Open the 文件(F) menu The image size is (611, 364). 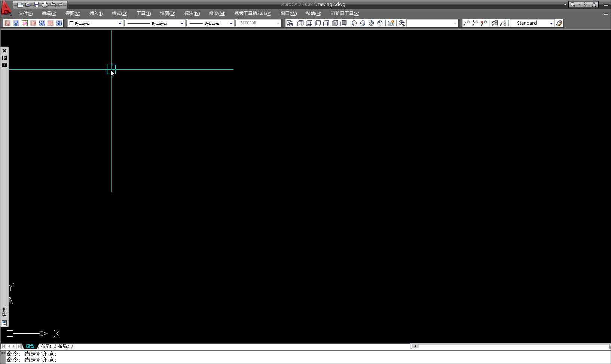pyautogui.click(x=26, y=13)
